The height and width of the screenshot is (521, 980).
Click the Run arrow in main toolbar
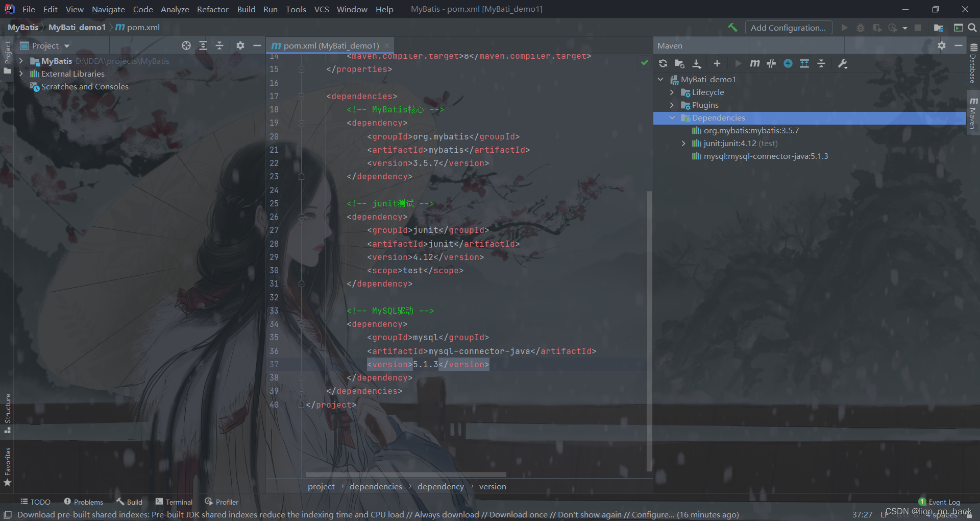(x=844, y=28)
